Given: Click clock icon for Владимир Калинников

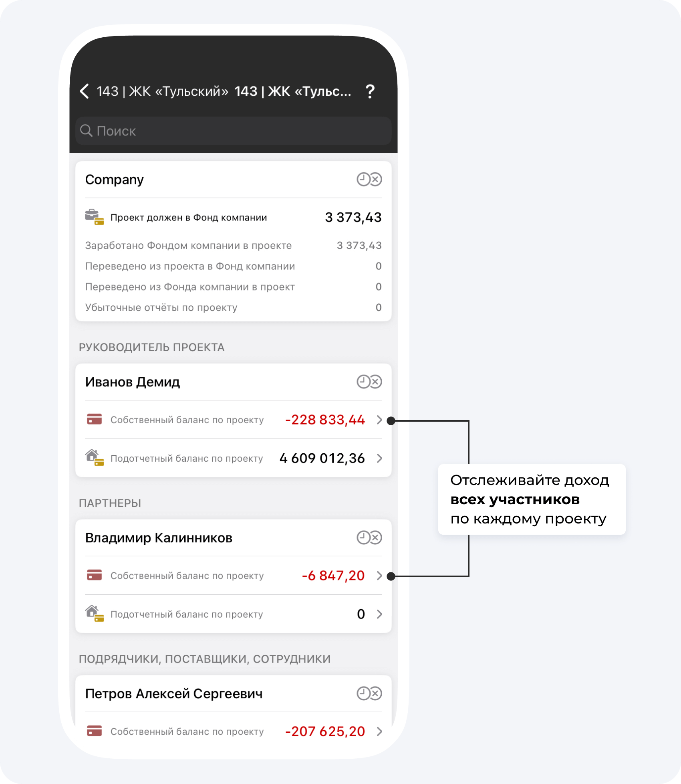Looking at the screenshot, I should point(363,537).
